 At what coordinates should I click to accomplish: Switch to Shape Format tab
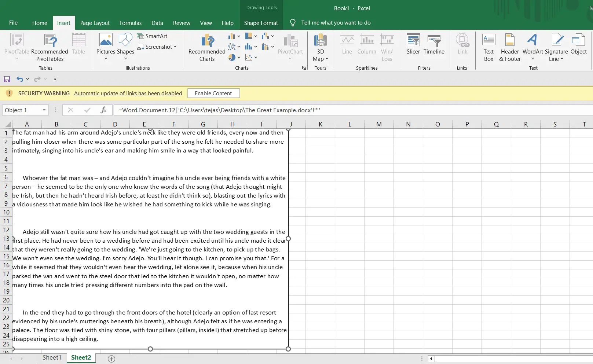pyautogui.click(x=261, y=23)
